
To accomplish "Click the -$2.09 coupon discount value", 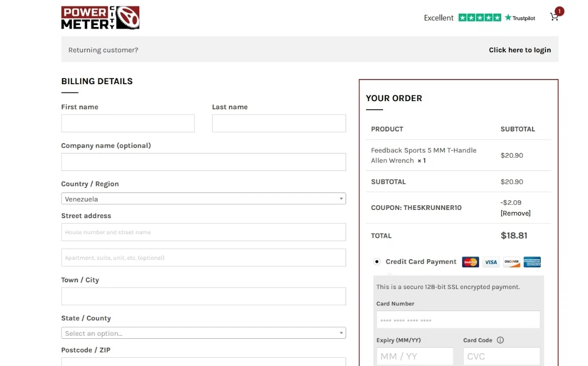I will click(x=511, y=202).
